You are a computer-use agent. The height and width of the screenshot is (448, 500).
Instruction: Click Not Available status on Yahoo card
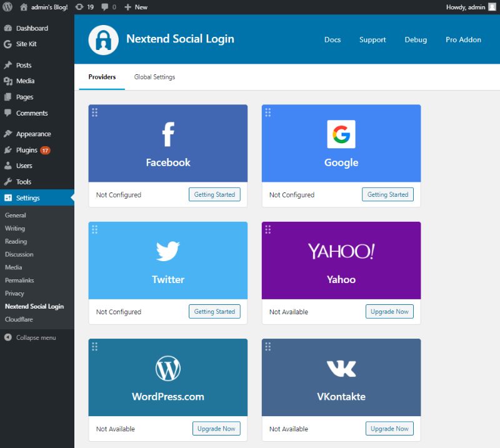(x=289, y=312)
